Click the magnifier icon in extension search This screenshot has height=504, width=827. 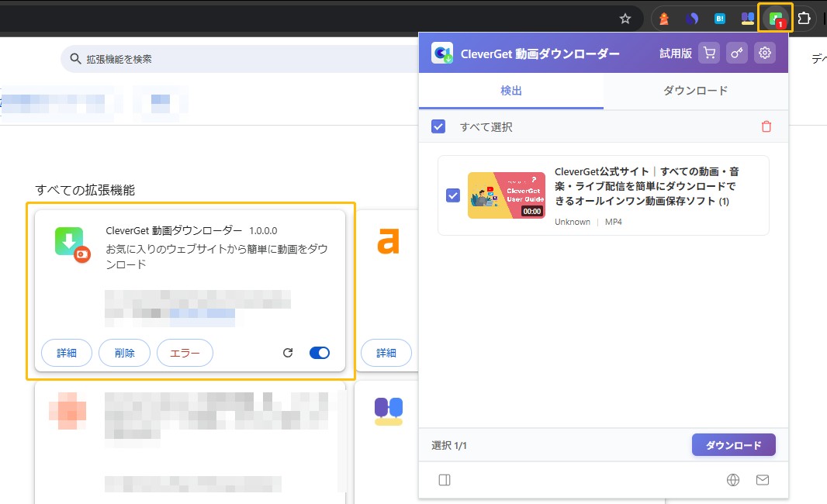click(75, 58)
